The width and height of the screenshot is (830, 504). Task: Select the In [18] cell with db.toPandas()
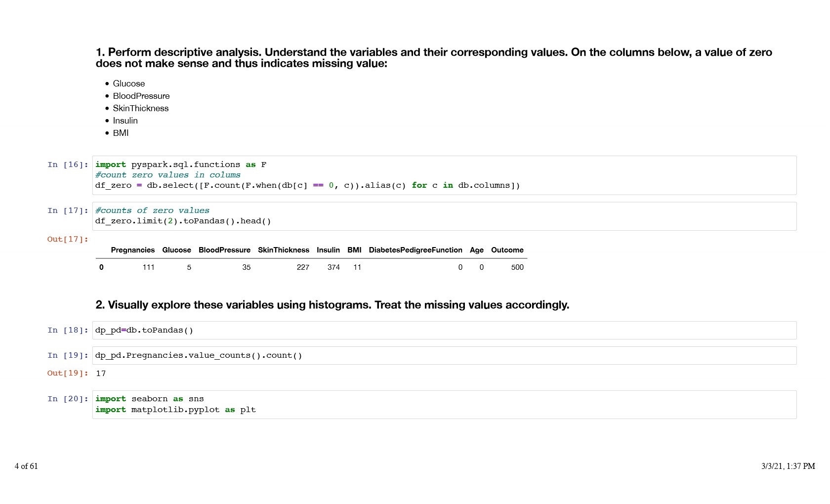444,330
